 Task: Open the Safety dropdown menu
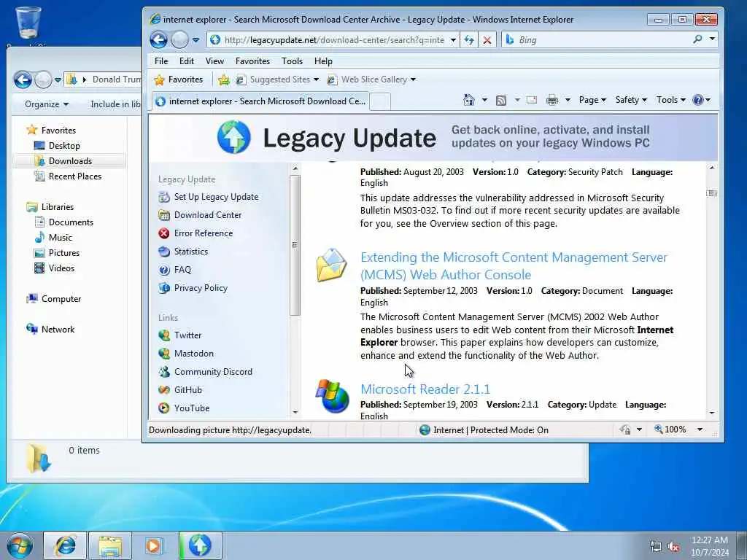pos(631,100)
